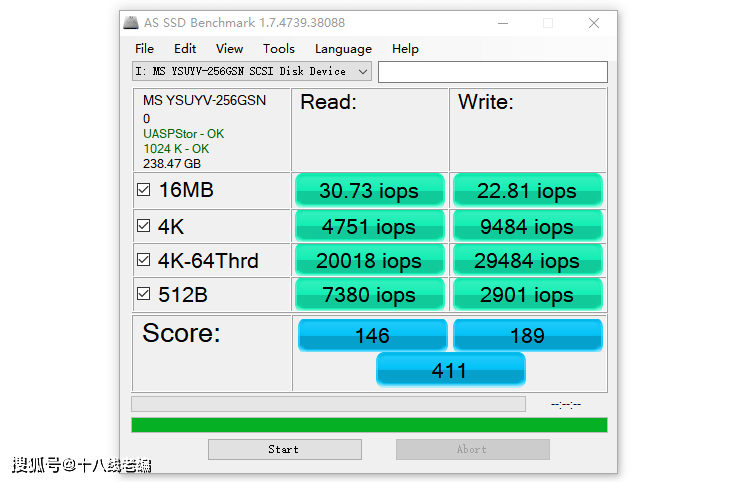
Task: Click the AS SSD Benchmark app icon
Action: click(x=131, y=23)
